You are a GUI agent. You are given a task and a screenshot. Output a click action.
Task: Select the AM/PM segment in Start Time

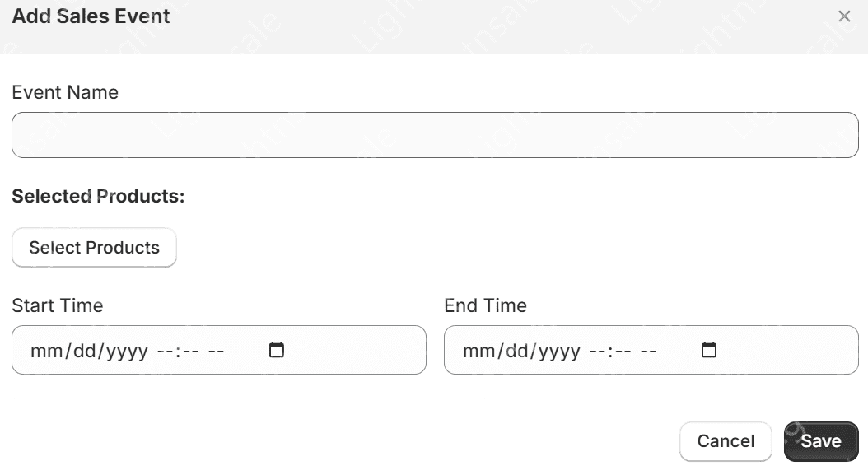(x=216, y=351)
